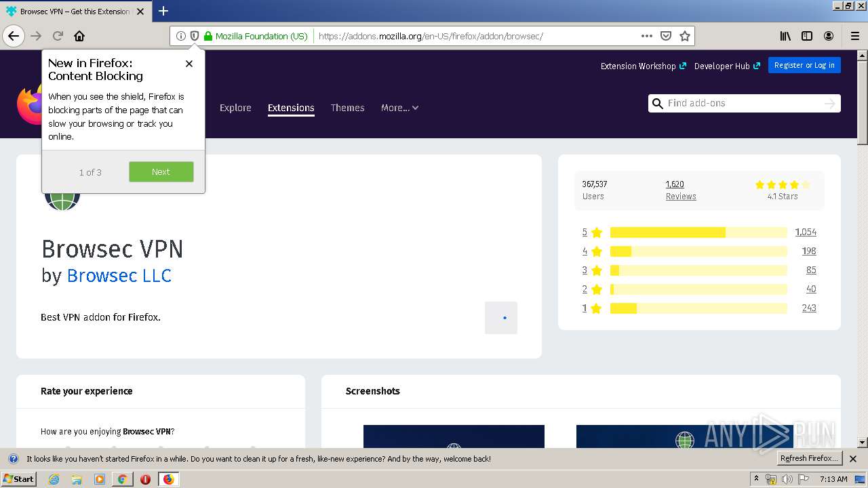The height and width of the screenshot is (488, 868).
Task: Open the 1,054 five-star reviews count
Action: point(806,232)
